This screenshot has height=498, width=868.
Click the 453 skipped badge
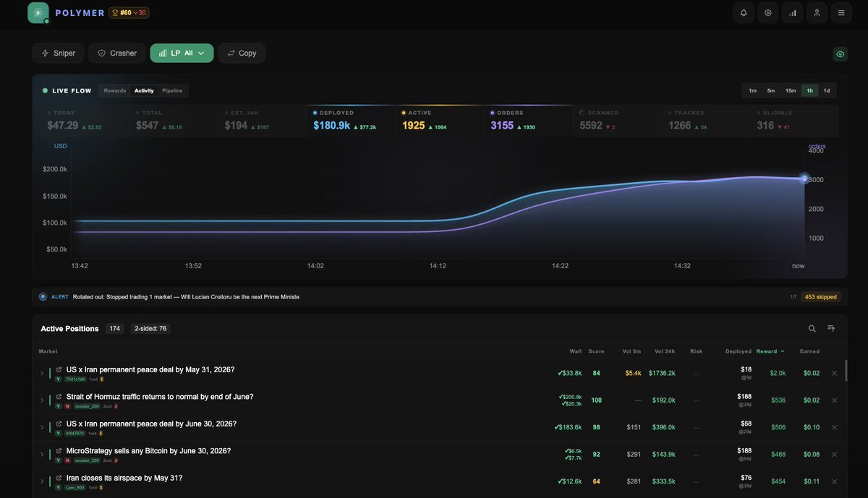click(821, 297)
